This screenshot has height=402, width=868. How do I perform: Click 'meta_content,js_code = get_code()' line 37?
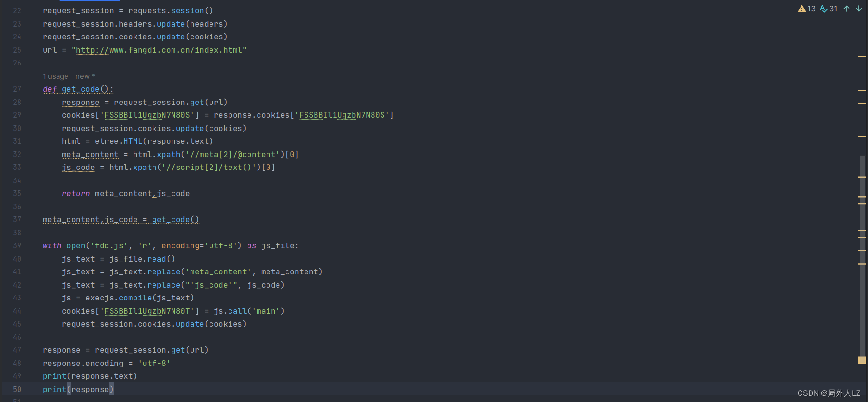121,220
